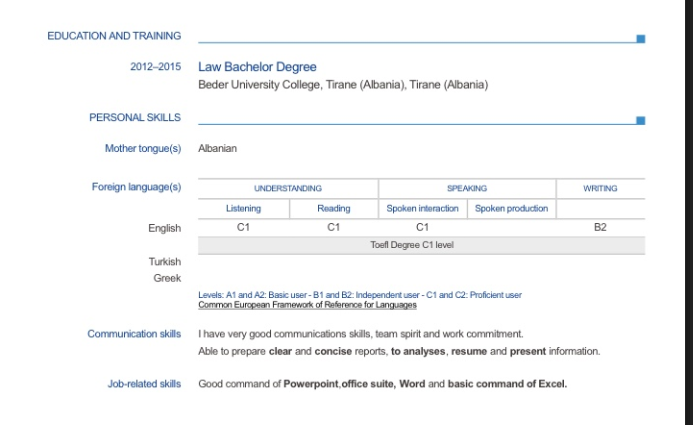Click the Understanding column header
Screen dimensions: 693x425
click(288, 188)
